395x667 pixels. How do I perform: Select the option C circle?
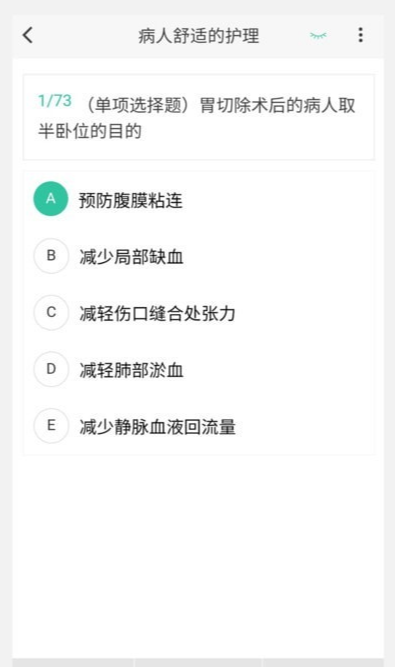coord(51,312)
